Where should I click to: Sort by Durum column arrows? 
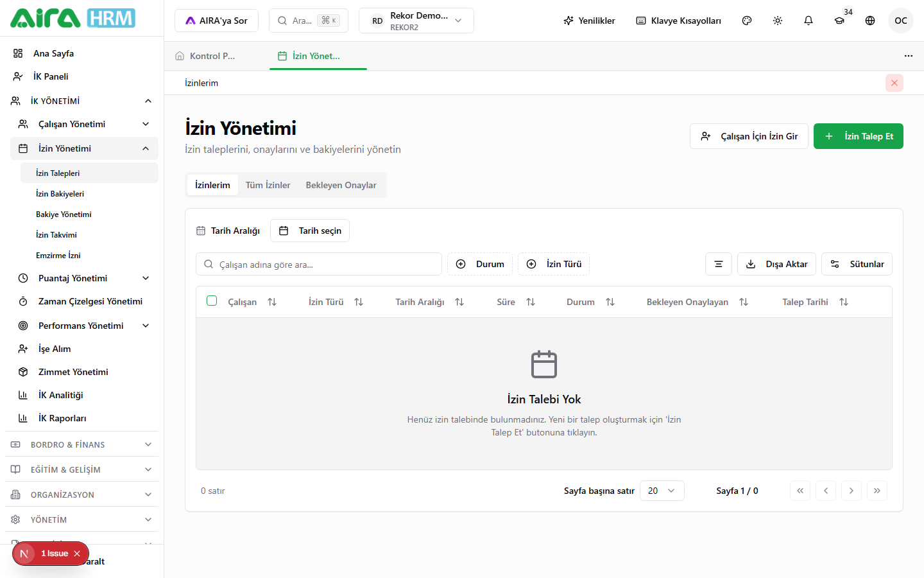click(610, 302)
